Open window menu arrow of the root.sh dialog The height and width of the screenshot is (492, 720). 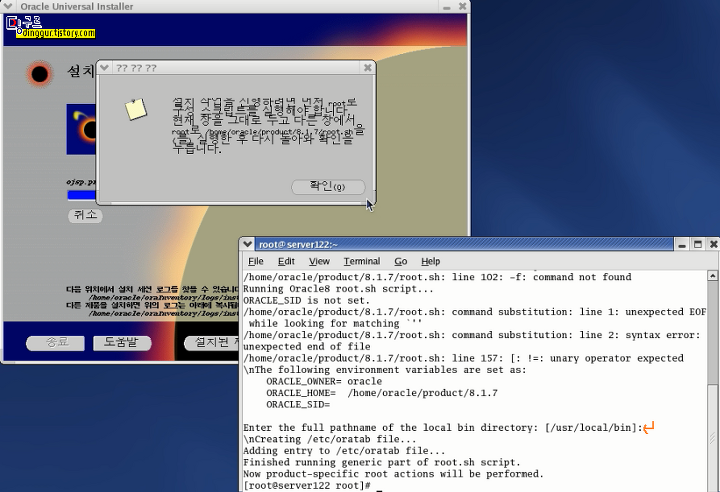(x=104, y=68)
